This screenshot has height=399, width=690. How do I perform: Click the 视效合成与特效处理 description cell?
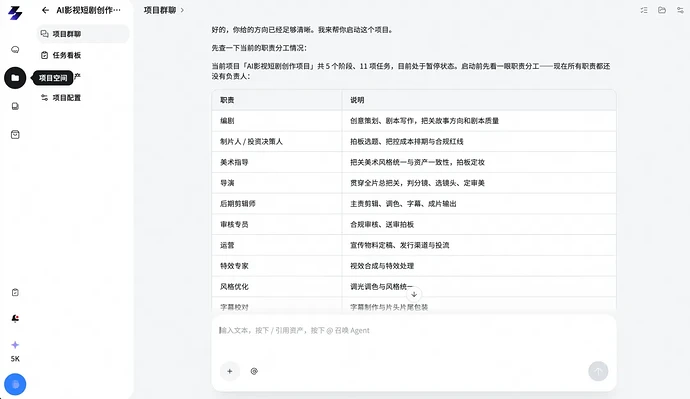(479, 266)
